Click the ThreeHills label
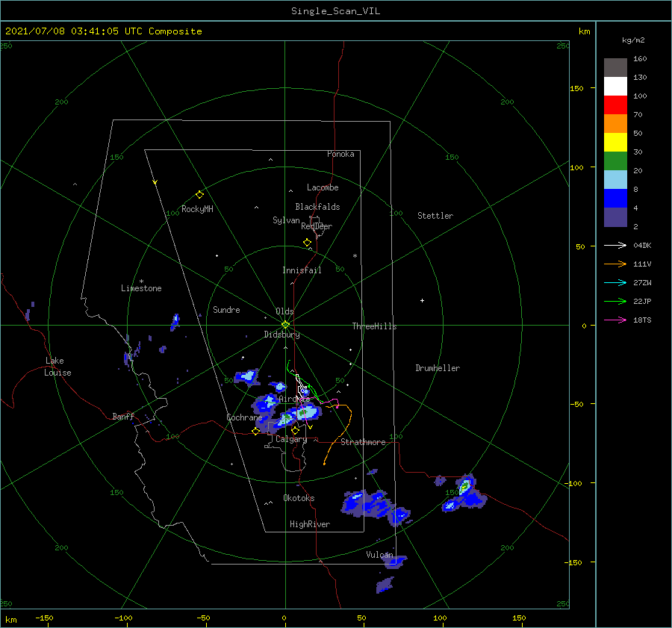This screenshot has width=672, height=628. 374,326
